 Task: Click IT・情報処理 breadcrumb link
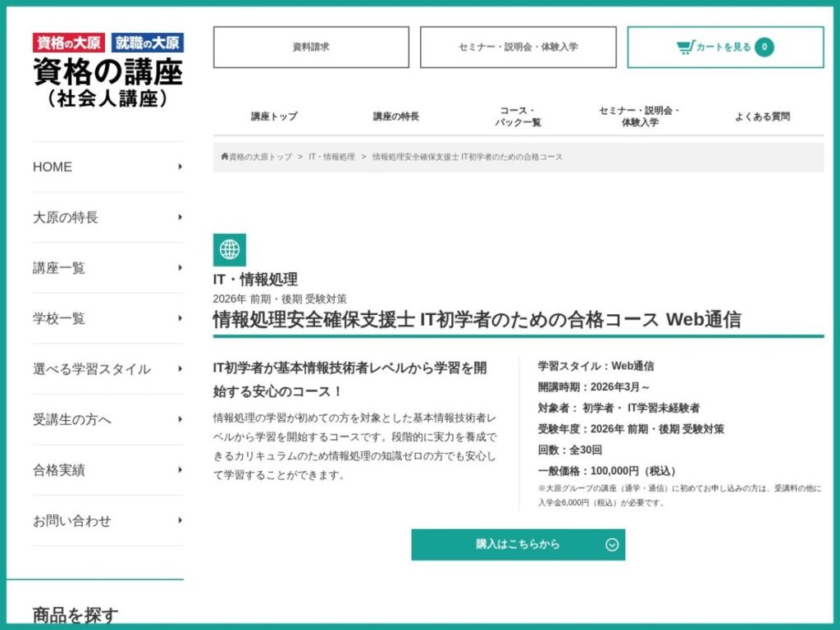[331, 157]
